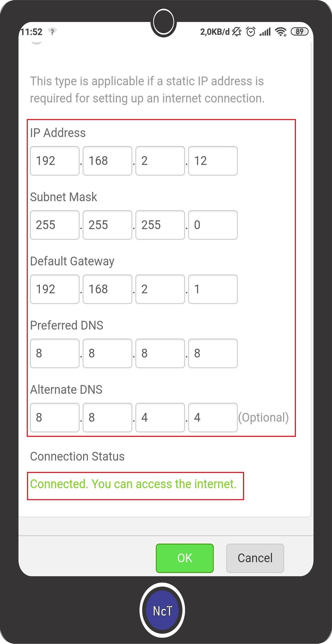Tap the 11:52 clock in status bar
Image resolution: width=332 pixels, height=644 pixels.
click(31, 32)
